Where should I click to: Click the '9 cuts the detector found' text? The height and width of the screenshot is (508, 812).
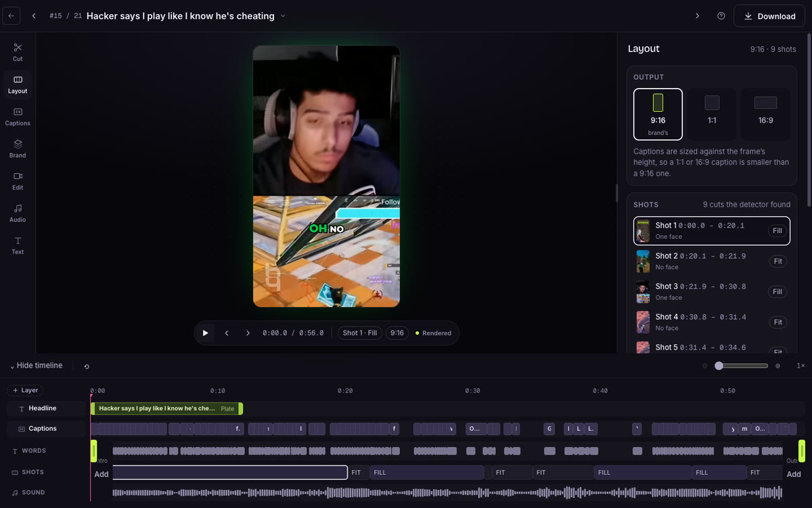[746, 205]
